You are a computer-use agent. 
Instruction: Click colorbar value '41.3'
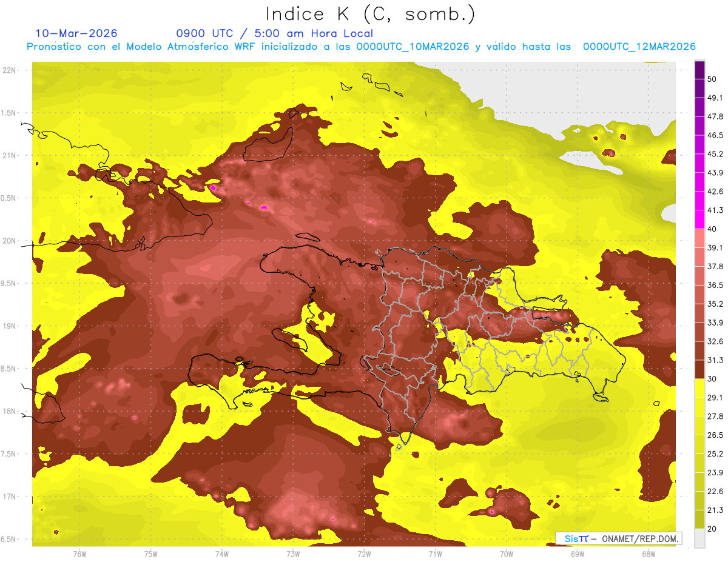click(x=716, y=210)
